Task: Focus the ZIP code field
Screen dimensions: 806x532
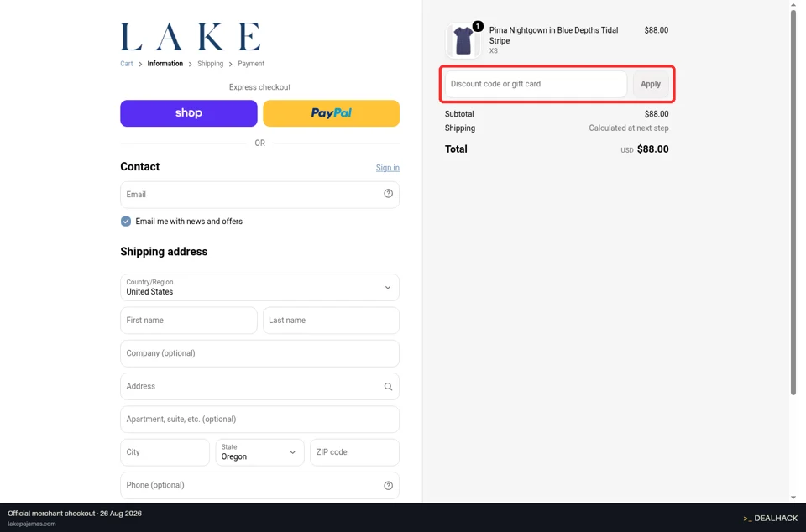Action: [x=354, y=452]
